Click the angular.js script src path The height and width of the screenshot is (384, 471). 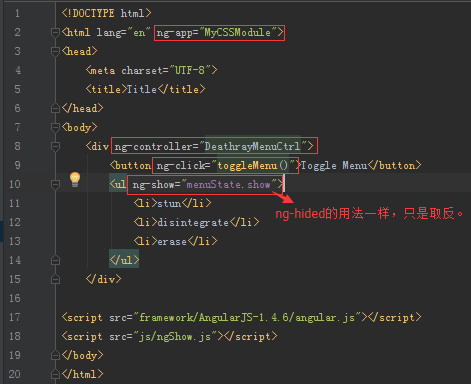click(247, 317)
